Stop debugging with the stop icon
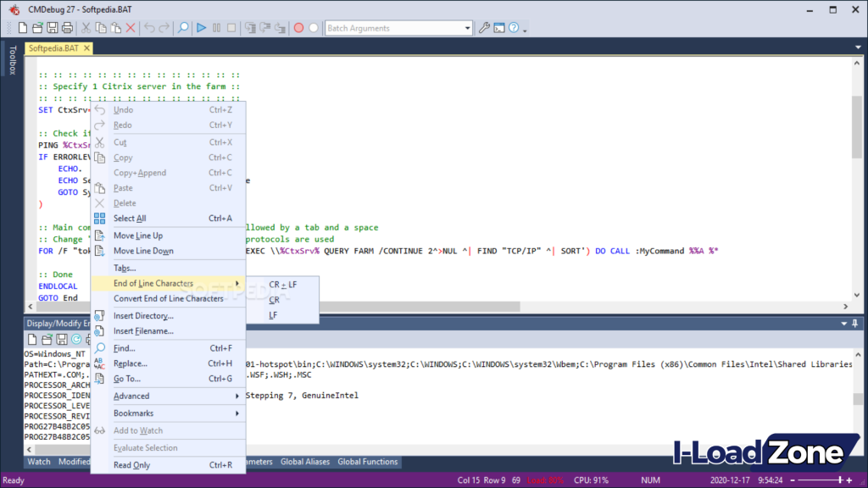Image resolution: width=868 pixels, height=488 pixels. point(231,27)
